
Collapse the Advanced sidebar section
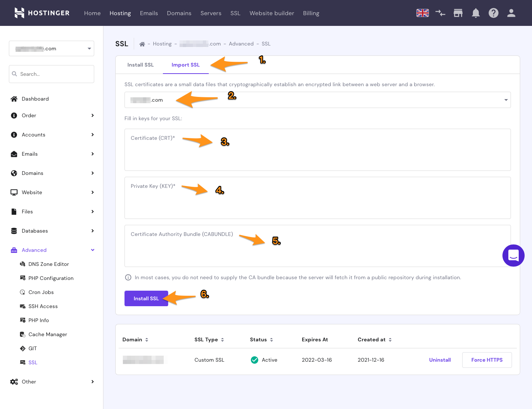52,250
